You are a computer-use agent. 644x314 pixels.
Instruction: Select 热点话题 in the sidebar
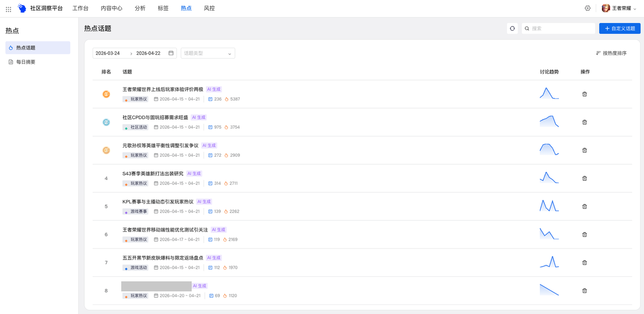38,48
